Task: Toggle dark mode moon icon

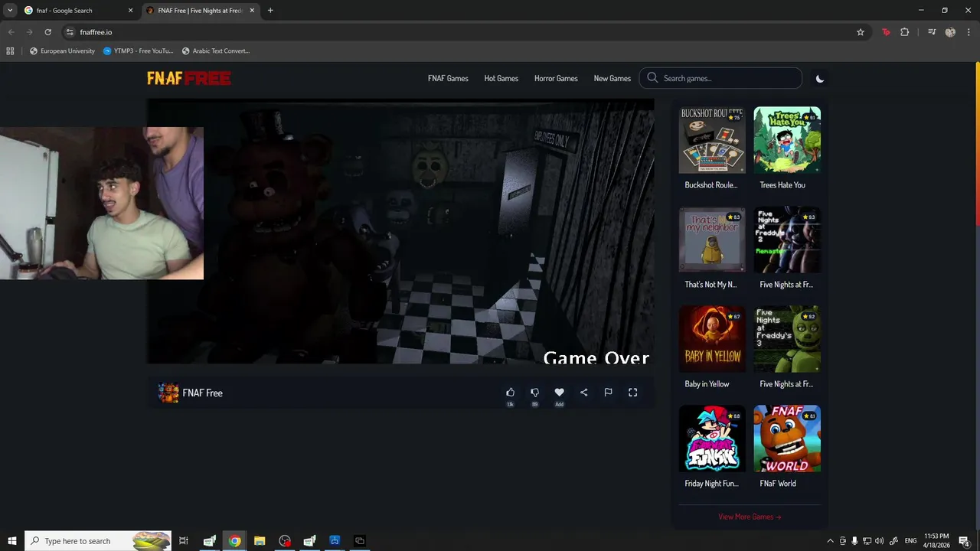Action: (x=820, y=78)
